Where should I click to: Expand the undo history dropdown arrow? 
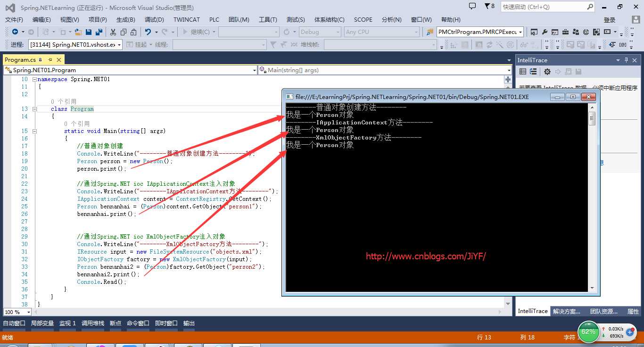[x=156, y=32]
